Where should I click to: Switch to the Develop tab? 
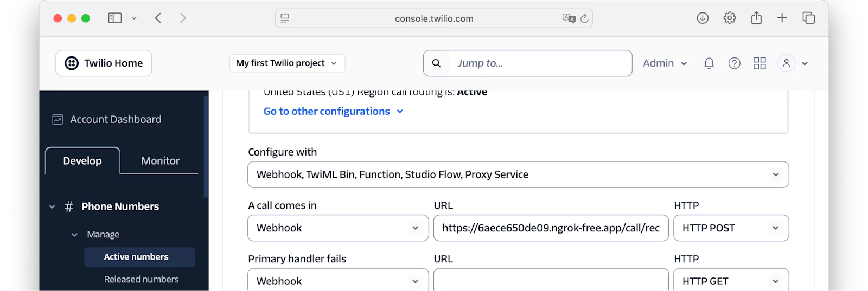[82, 161]
